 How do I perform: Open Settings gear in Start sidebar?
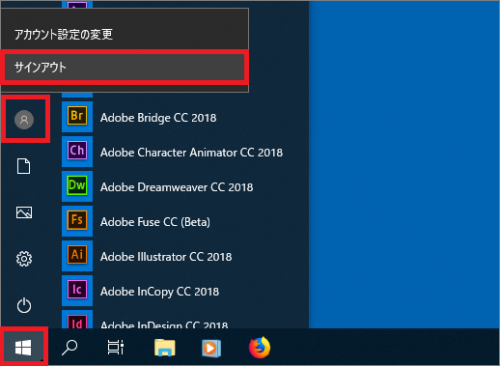point(24,259)
